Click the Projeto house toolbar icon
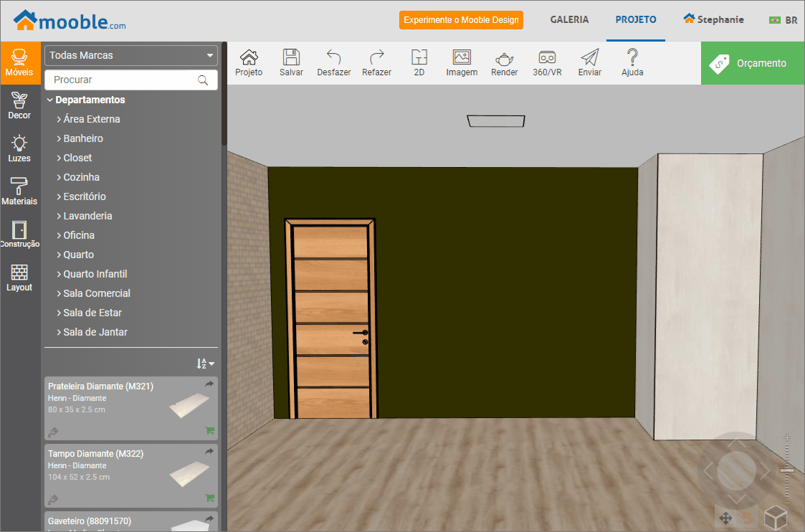805x532 pixels. tap(249, 63)
